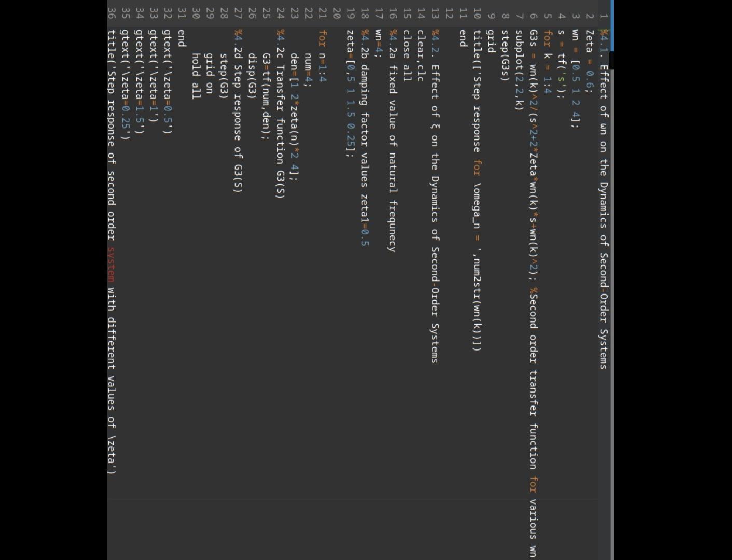Image resolution: width=732 pixels, height=560 pixels.
Task: Click the line 'for k = 1:4'
Action: pos(547,62)
